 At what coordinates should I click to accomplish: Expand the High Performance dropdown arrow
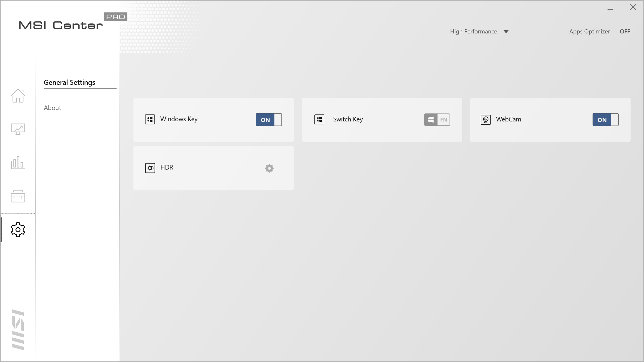pyautogui.click(x=506, y=32)
